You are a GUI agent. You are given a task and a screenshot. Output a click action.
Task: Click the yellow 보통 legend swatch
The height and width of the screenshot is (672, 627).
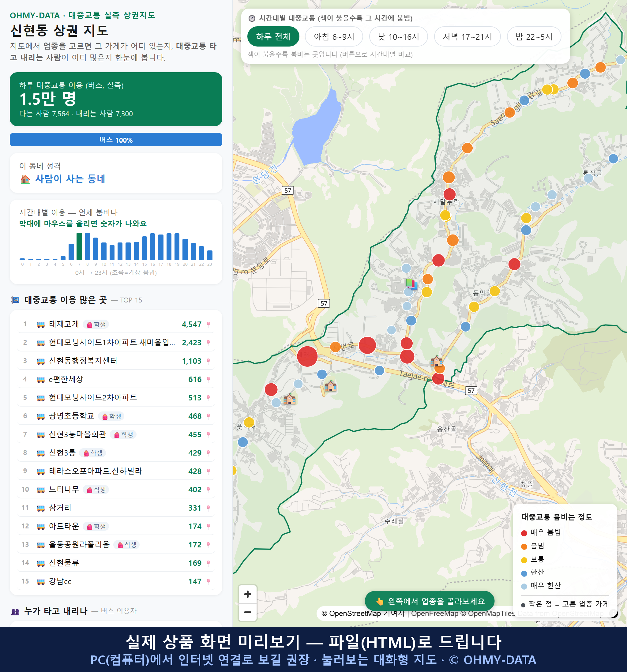[x=524, y=560]
